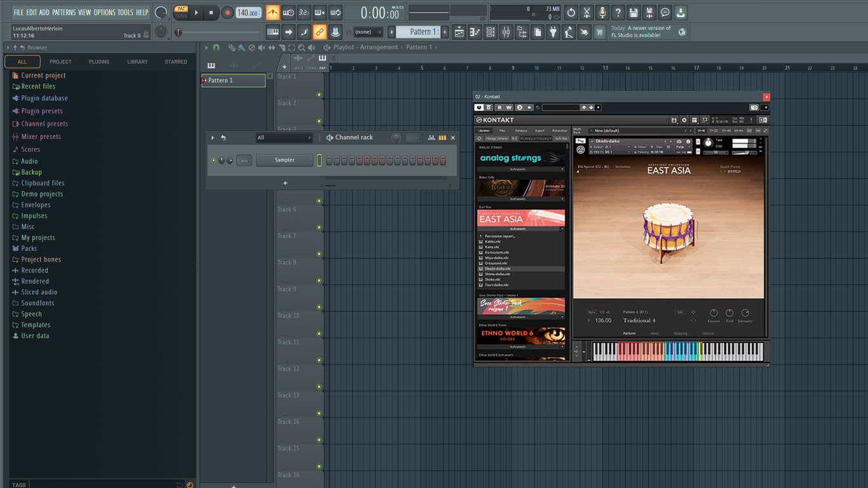868x488 pixels.
Task: Open the Mixer icon
Action: pos(506,32)
